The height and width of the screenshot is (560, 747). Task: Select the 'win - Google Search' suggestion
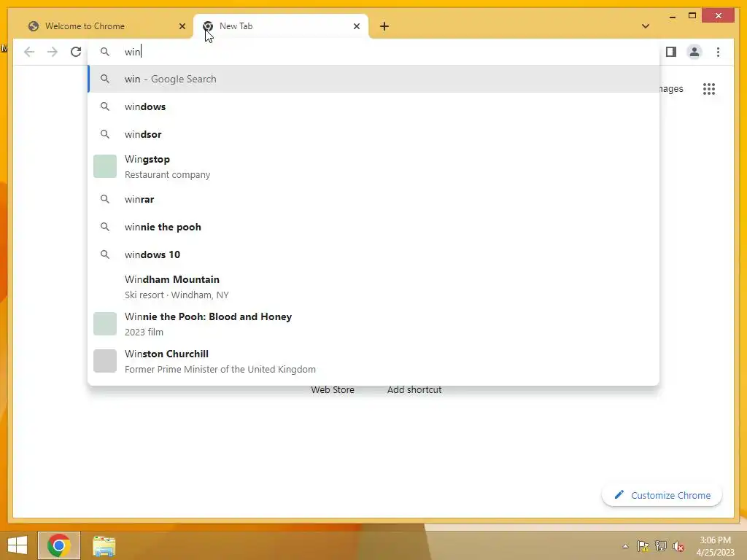pyautogui.click(x=374, y=79)
